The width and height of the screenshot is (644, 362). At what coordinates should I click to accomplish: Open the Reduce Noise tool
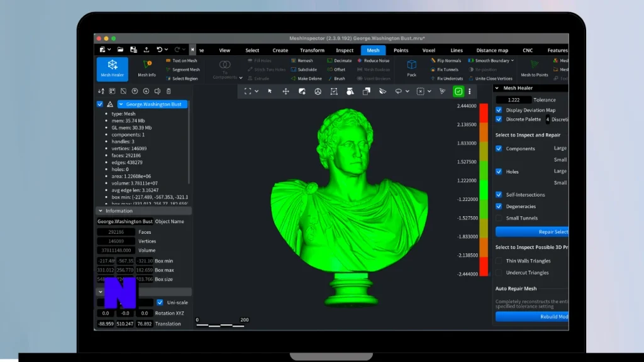[x=374, y=60]
